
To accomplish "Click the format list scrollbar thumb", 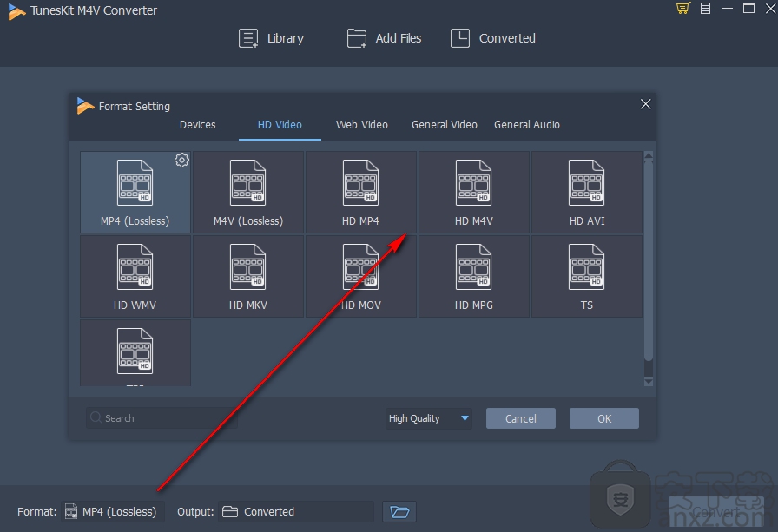I will (x=648, y=260).
